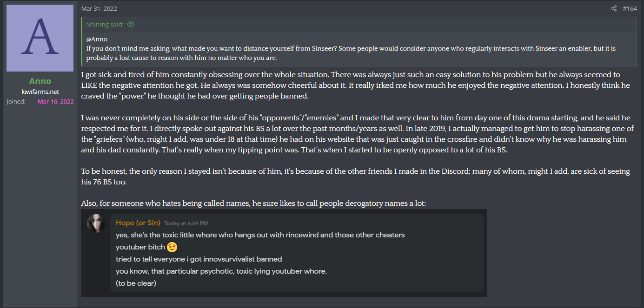The height and width of the screenshot is (308, 644).
Task: Click the 'Joined:' label under the username
Action: coord(16,101)
